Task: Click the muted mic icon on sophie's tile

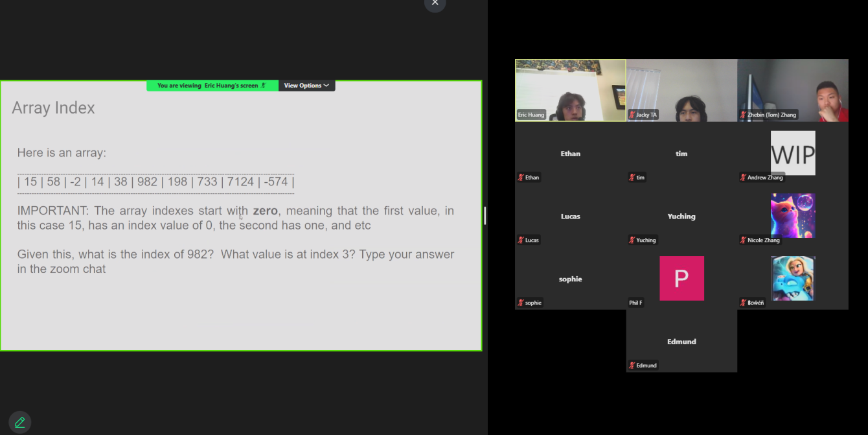Action: pos(521,303)
